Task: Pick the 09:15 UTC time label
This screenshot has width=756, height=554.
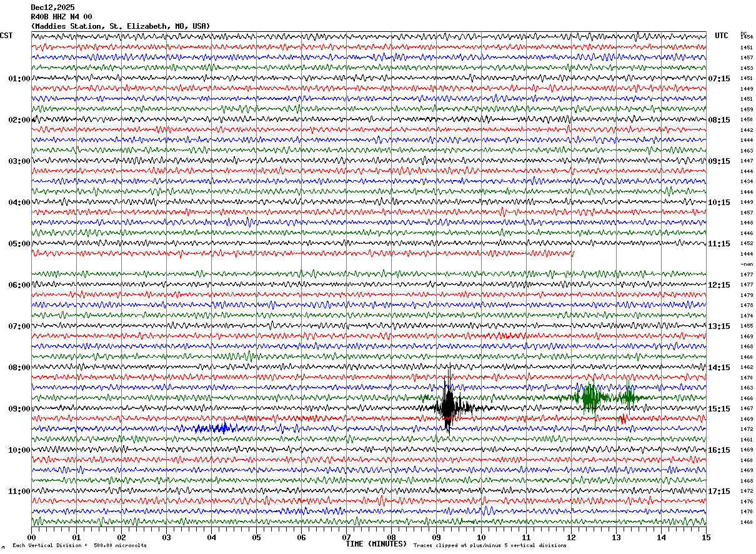Action: click(719, 161)
